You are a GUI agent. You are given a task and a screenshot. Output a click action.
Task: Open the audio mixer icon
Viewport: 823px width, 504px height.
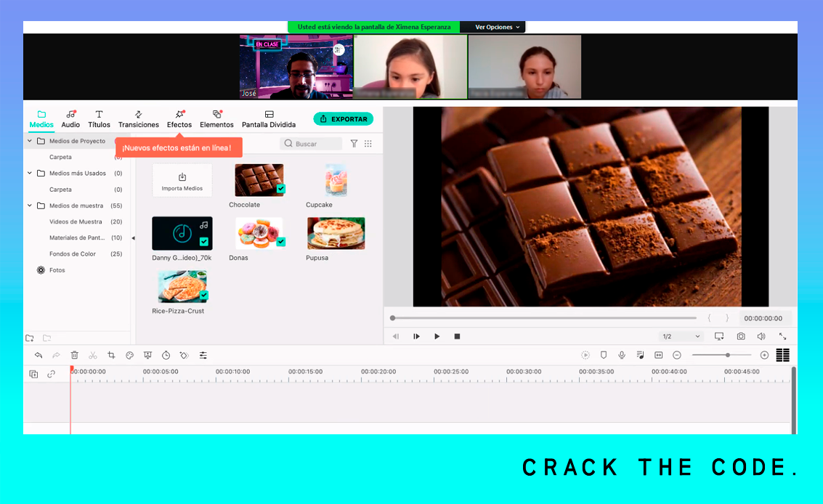coord(641,355)
